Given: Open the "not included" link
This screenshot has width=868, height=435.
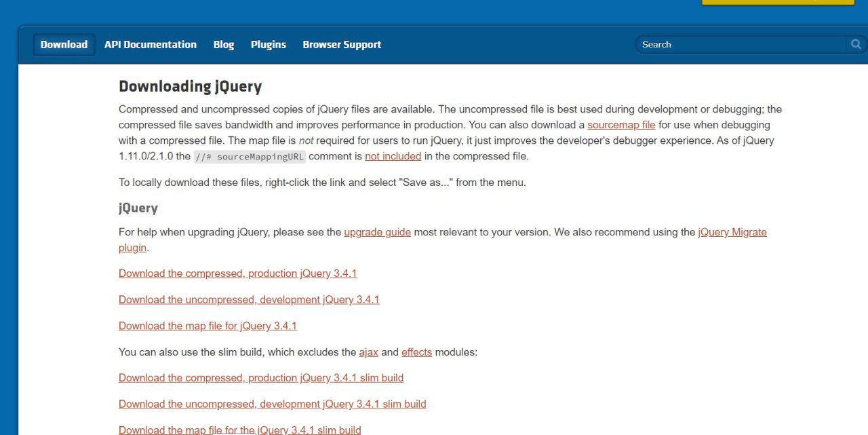Looking at the screenshot, I should click(x=393, y=156).
